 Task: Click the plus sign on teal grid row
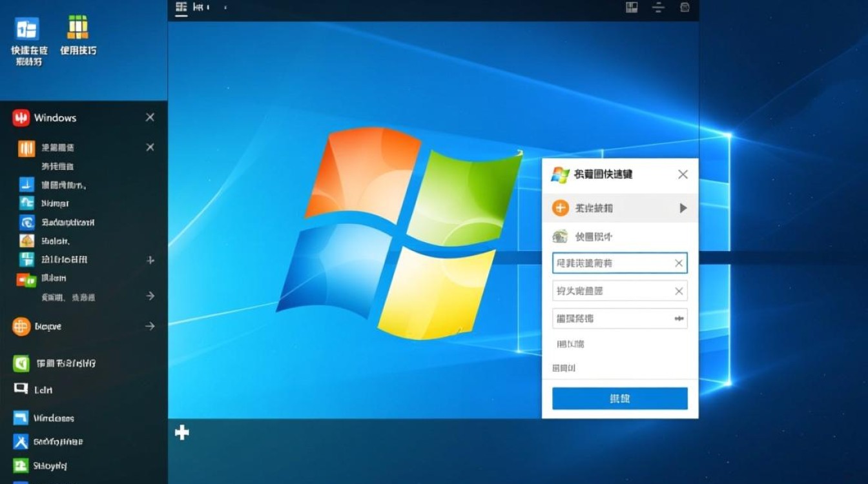pyautogui.click(x=150, y=260)
